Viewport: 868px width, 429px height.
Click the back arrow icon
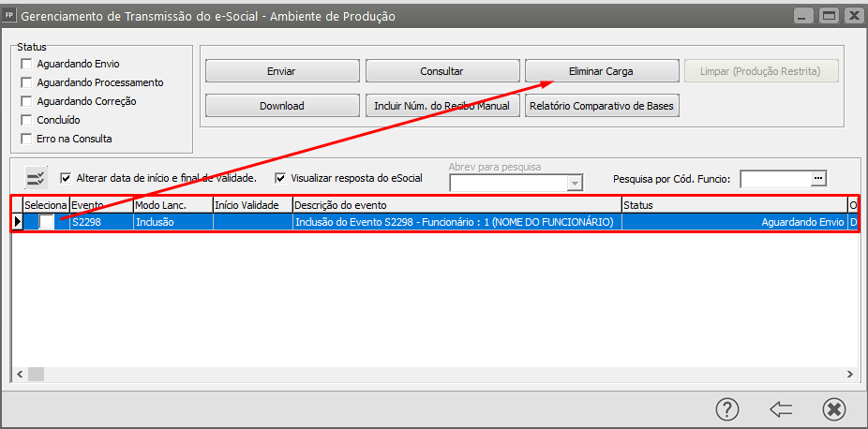click(781, 409)
